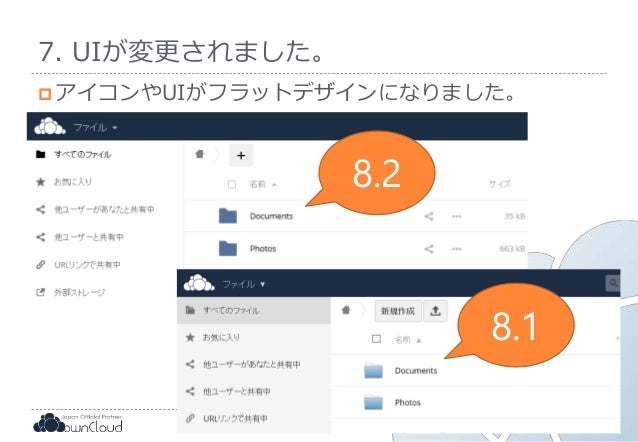Click the Documents folder icon in 8.1

[x=373, y=370]
